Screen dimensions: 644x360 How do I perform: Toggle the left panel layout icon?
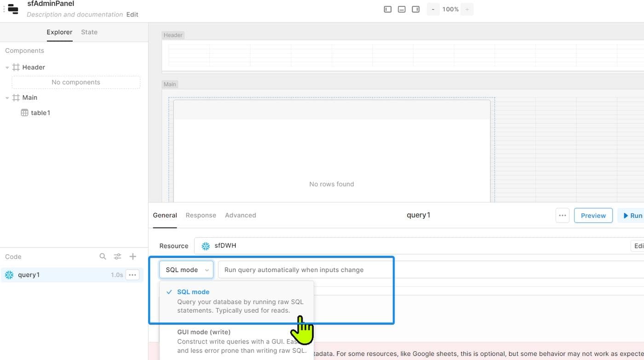click(388, 9)
